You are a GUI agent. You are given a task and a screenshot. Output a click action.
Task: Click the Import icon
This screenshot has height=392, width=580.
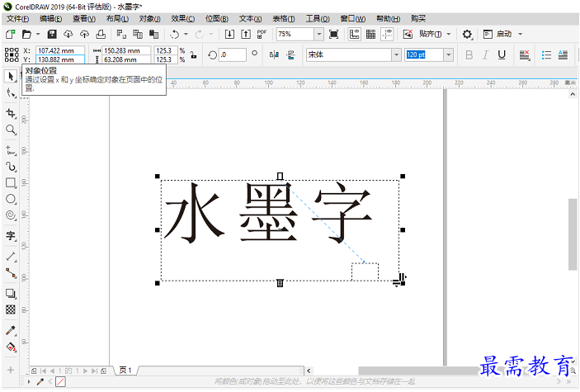(x=229, y=34)
